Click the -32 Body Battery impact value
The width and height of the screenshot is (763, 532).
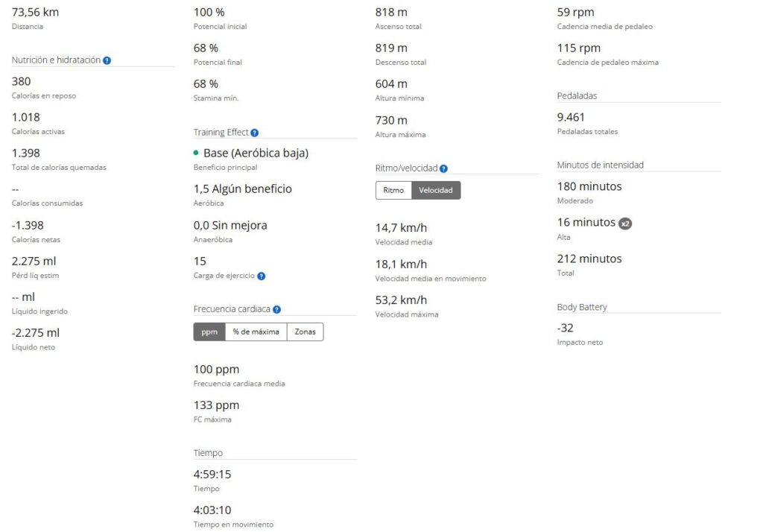(566, 328)
